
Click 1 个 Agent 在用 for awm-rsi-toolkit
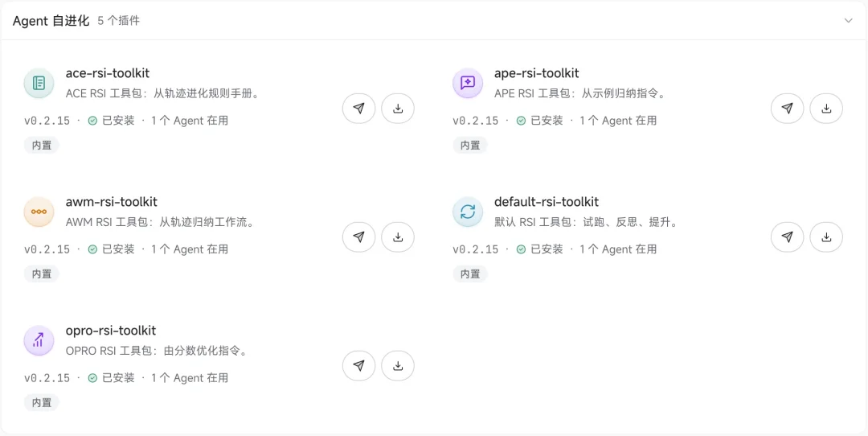click(190, 249)
